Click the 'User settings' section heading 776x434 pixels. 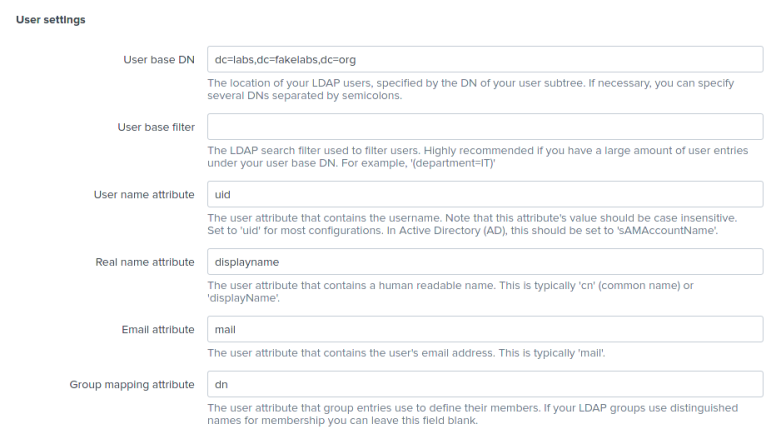click(x=50, y=20)
